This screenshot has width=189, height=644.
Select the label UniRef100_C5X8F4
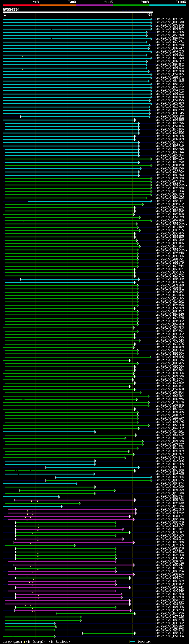point(170,636)
